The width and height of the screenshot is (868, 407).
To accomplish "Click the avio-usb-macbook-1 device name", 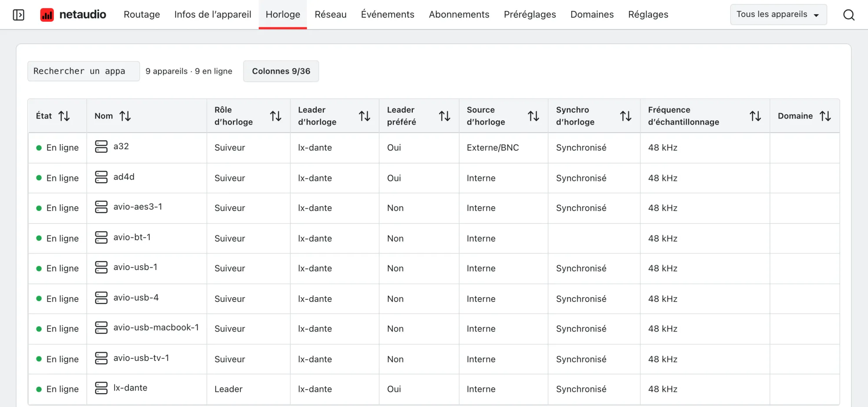I will pos(156,328).
